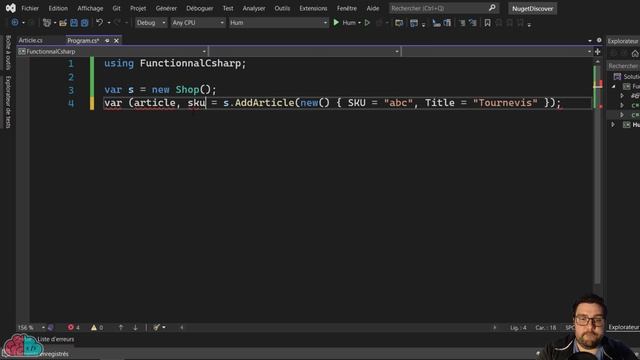Click the Solution Explorer Rechercher search field
Viewport: 640px width, 360px height.
click(623, 66)
